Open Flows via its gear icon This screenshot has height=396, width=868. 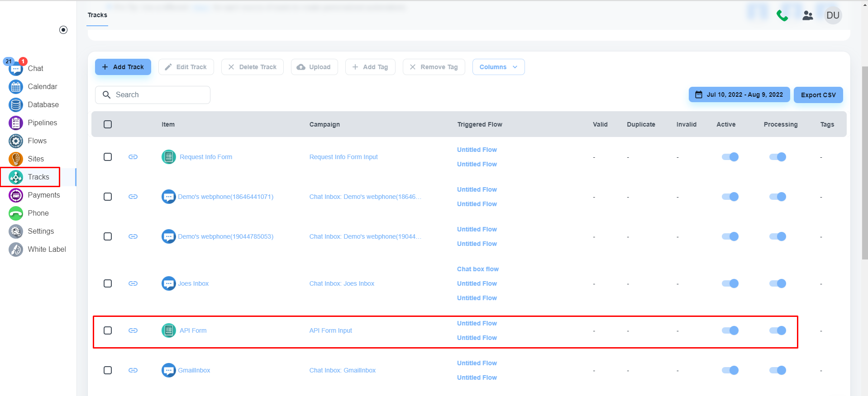click(x=16, y=141)
